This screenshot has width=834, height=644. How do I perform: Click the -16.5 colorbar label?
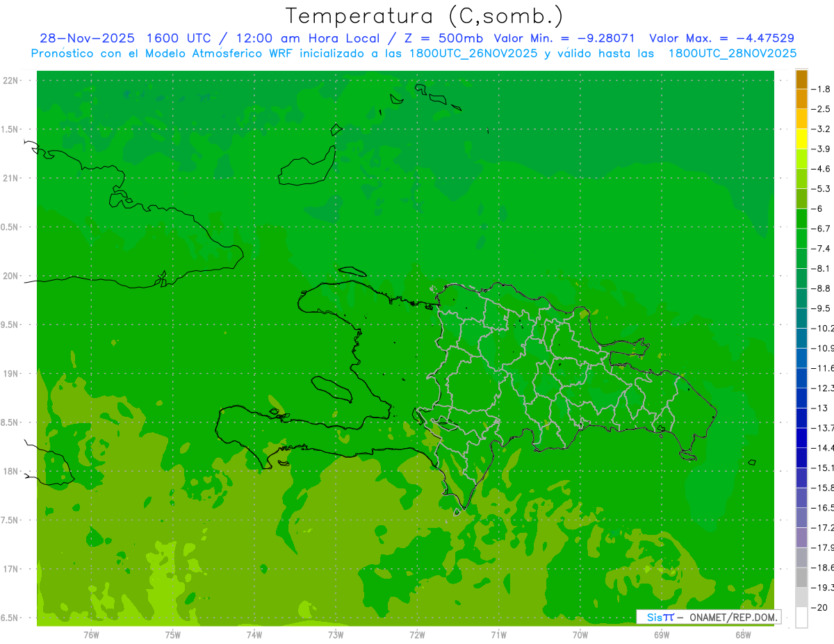822,508
